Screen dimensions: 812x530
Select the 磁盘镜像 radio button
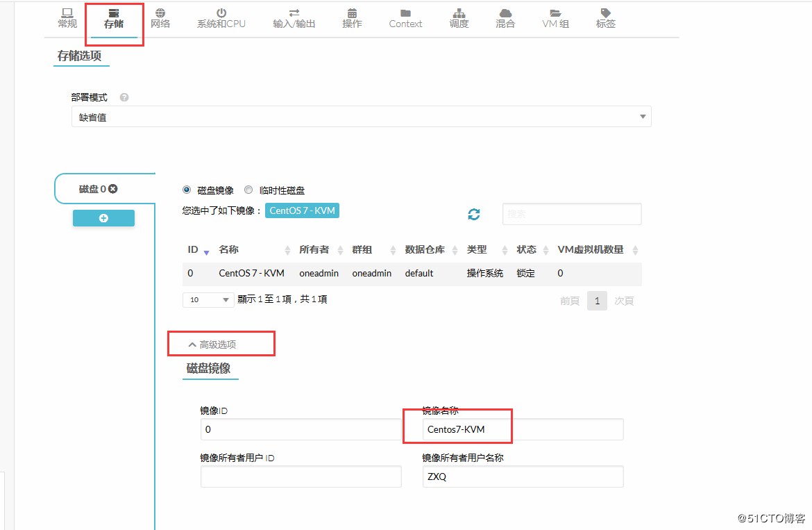187,190
